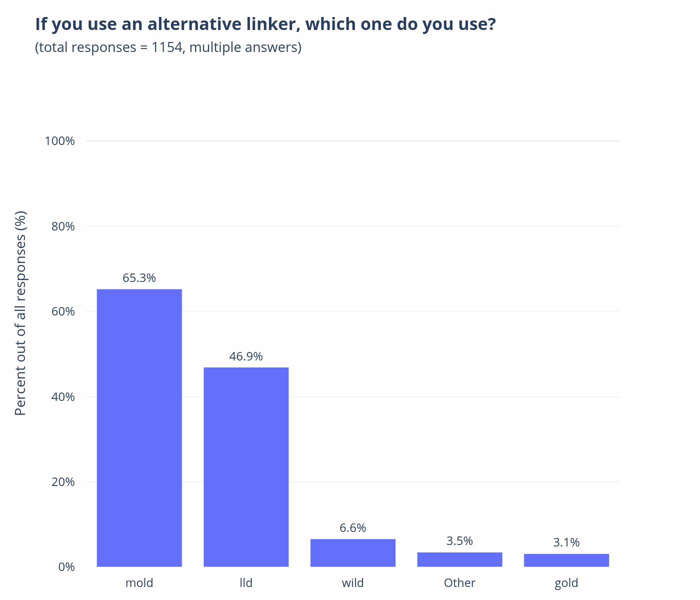Viewport: 700px width, 600px height.
Task: Click the total responses subtitle text
Action: tap(168, 47)
